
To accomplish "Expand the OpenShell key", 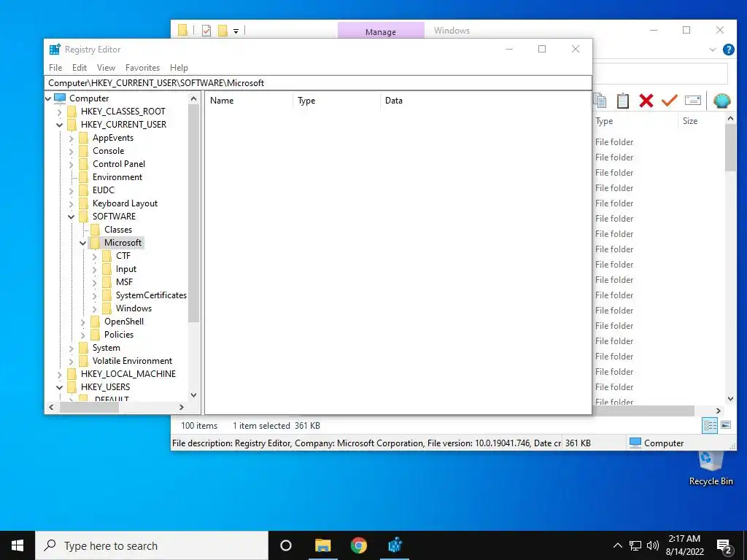I will pos(83,322).
